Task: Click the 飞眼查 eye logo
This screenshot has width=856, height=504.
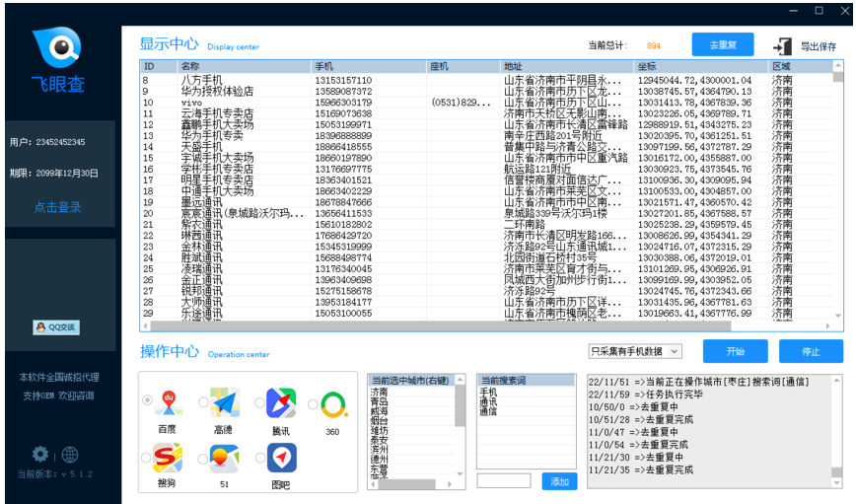Action: click(x=57, y=47)
